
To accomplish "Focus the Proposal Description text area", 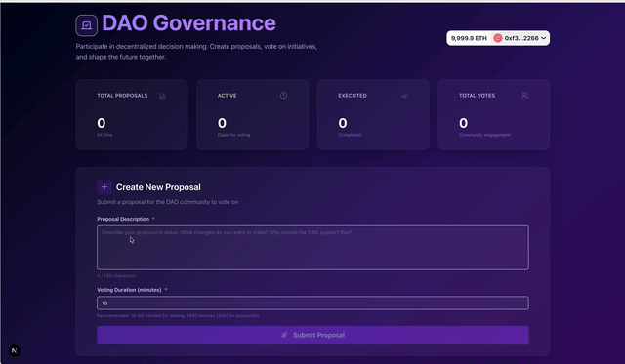I will pyautogui.click(x=312, y=248).
